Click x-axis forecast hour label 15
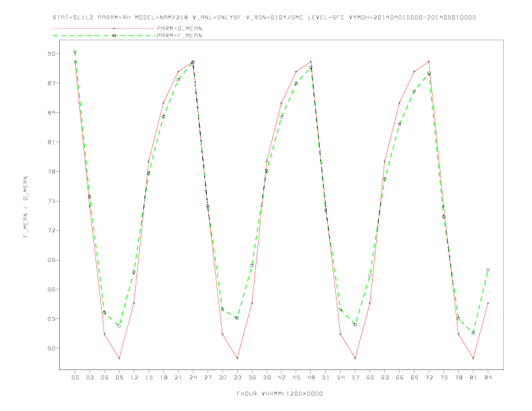 [x=148, y=377]
